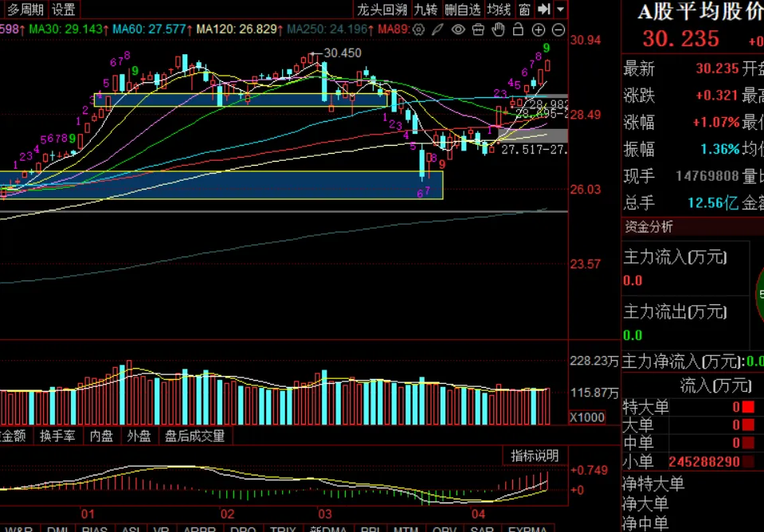764x532 pixels.
Task: Select the feather drawing tool icon
Action: pyautogui.click(x=437, y=29)
